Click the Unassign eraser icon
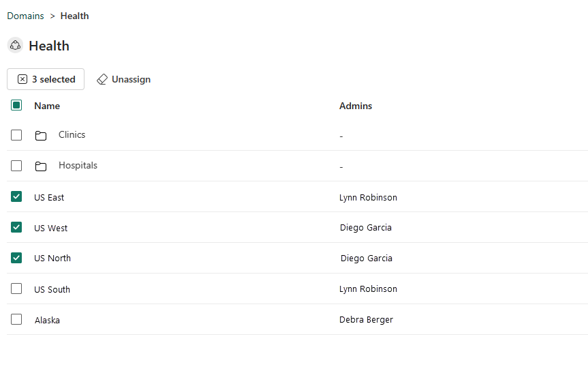Viewport: 588px width, 369px height. pos(102,80)
